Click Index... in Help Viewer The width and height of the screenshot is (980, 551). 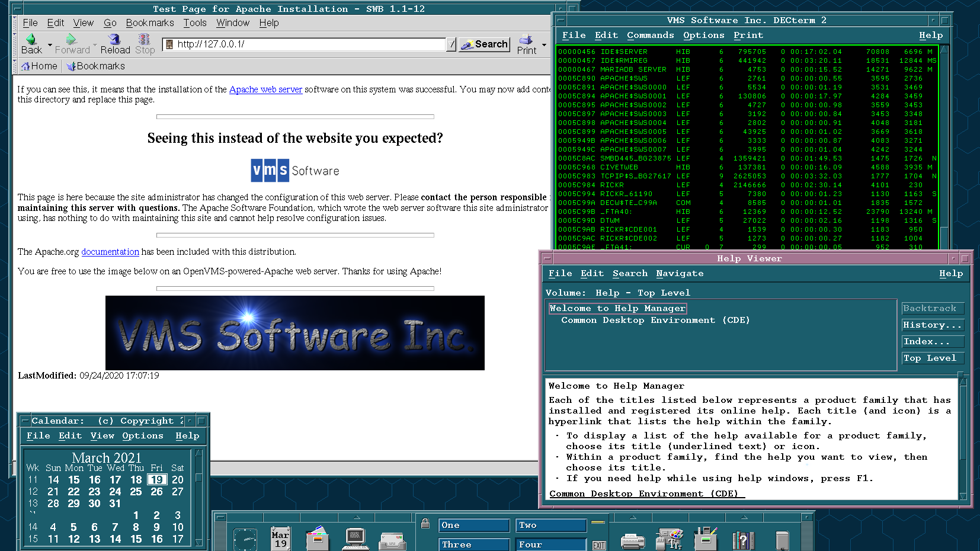click(x=933, y=342)
